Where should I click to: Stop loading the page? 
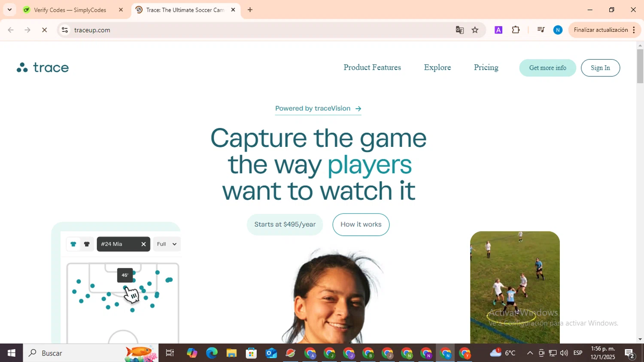click(x=44, y=30)
